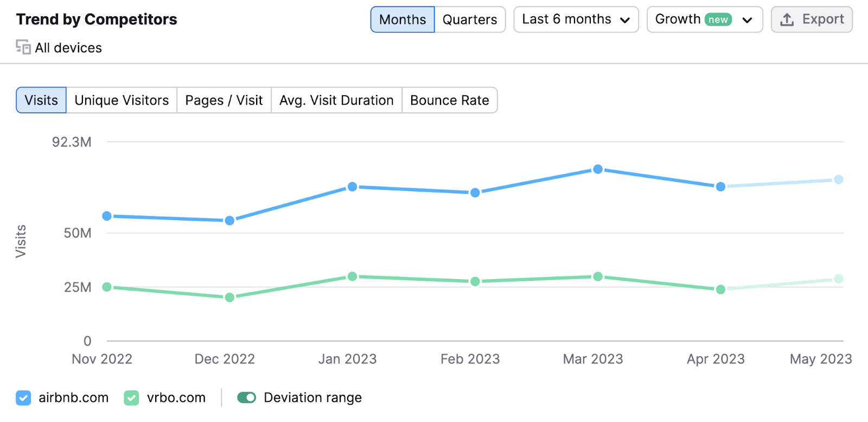Click the vrbo Feb 2023 data point

(x=475, y=282)
